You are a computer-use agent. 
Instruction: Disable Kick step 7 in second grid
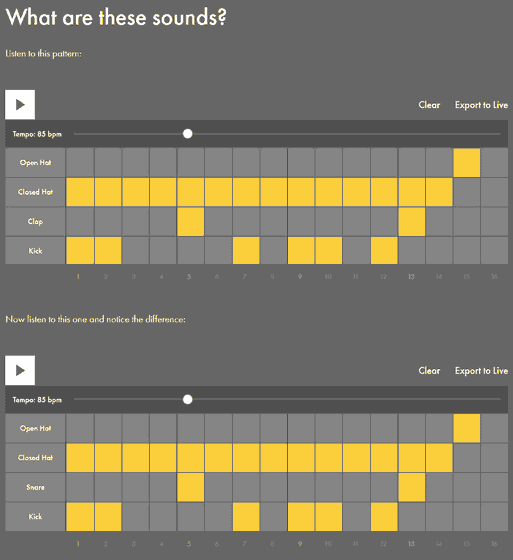pos(246,516)
